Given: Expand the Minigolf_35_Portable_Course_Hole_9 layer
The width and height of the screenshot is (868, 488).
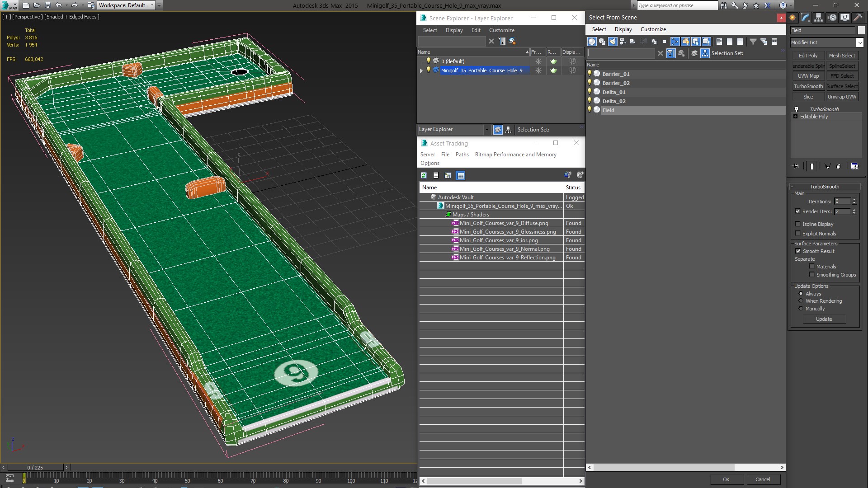Looking at the screenshot, I should pos(421,70).
